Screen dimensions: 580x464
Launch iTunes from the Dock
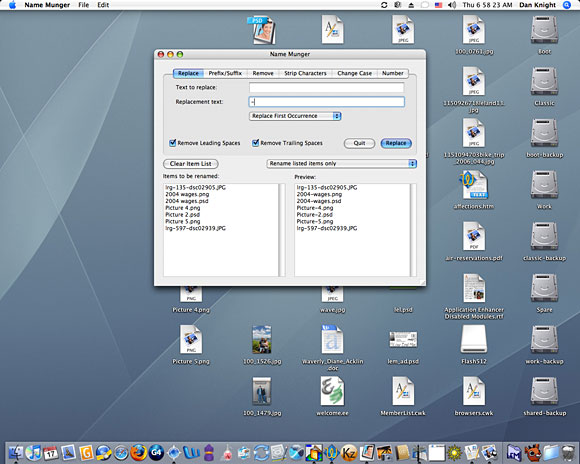coord(33,453)
